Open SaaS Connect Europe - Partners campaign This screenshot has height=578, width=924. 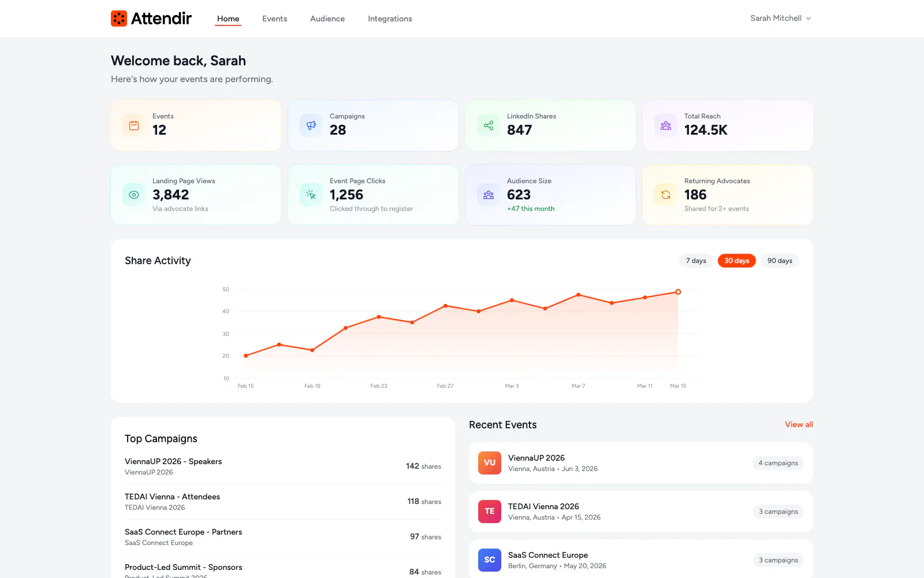pyautogui.click(x=283, y=537)
